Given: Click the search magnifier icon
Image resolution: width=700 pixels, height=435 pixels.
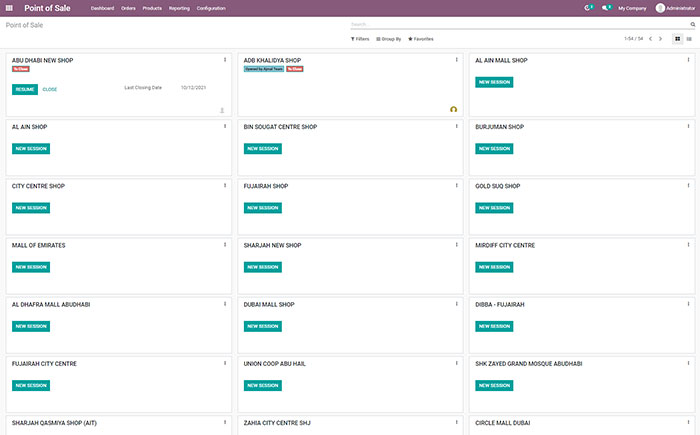Looking at the screenshot, I should (693, 25).
